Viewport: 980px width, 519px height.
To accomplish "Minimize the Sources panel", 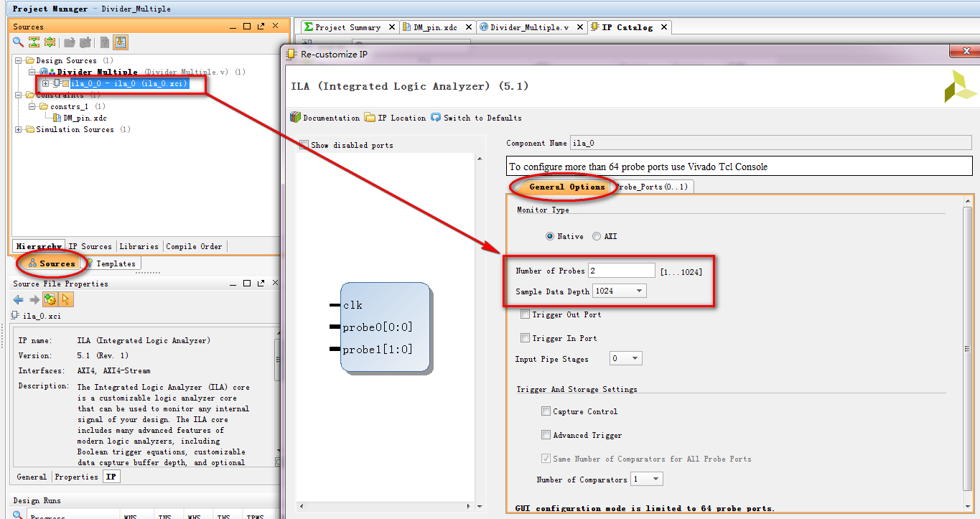I will pos(233,27).
